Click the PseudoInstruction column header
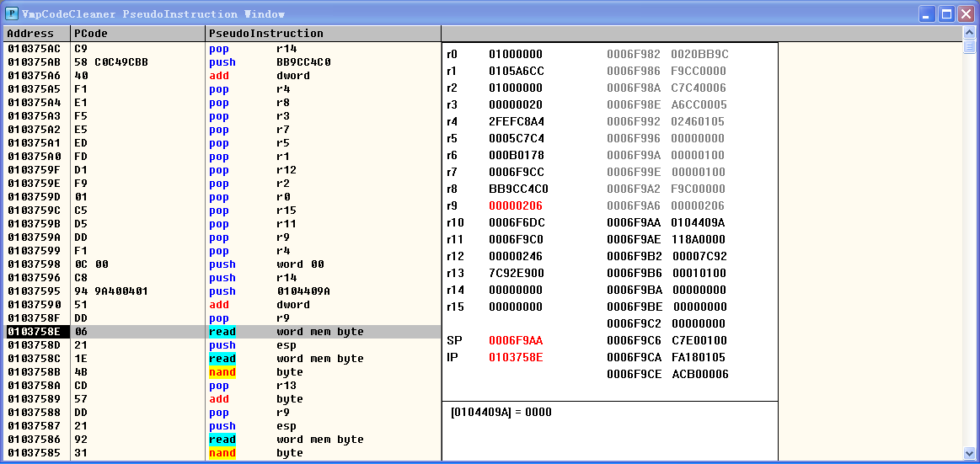 [x=323, y=33]
